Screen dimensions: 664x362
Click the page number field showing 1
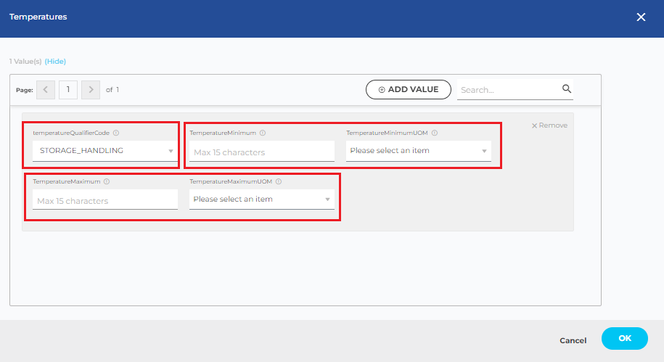click(x=68, y=90)
